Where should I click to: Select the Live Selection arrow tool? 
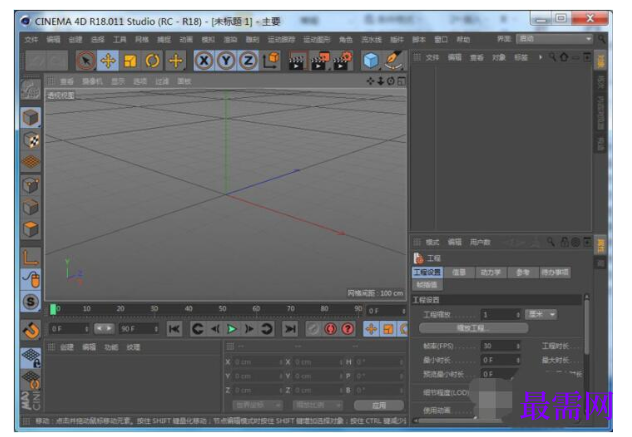pyautogui.click(x=85, y=61)
